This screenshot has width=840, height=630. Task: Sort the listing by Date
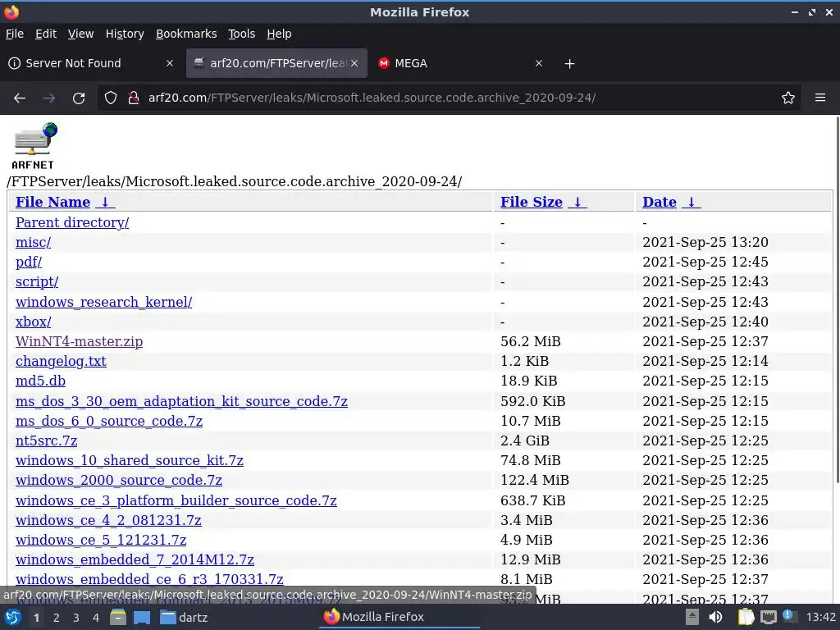(660, 202)
